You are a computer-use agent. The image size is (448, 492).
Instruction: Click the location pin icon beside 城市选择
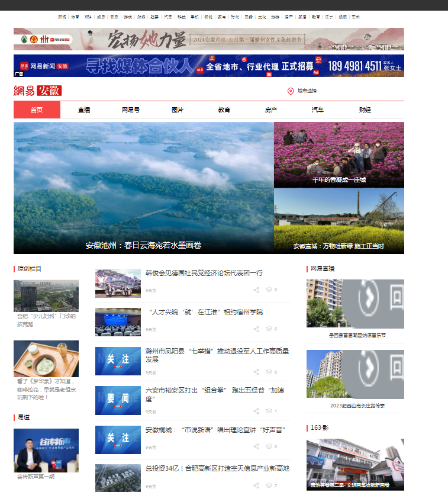pyautogui.click(x=291, y=91)
